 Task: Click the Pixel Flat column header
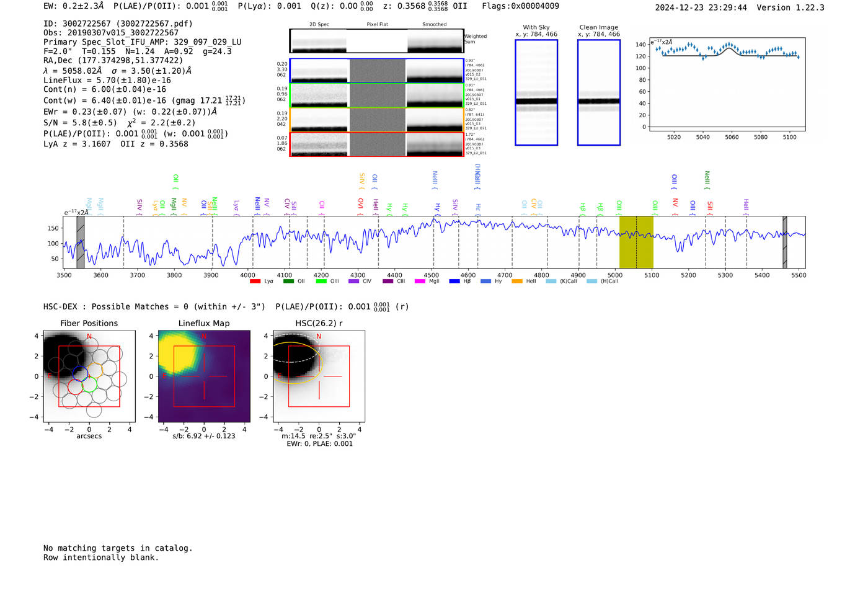pyautogui.click(x=377, y=24)
